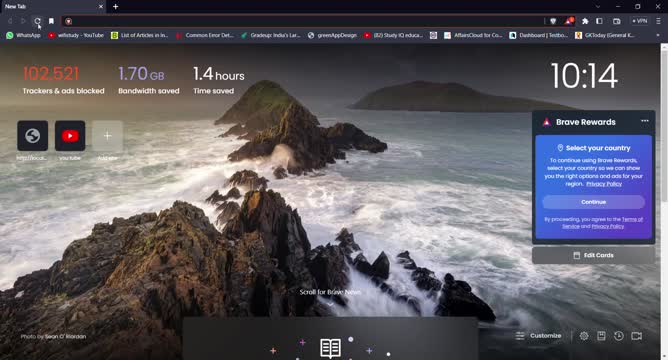Open the history clock icon at the bottom right
This screenshot has height=360, width=668.
point(619,336)
